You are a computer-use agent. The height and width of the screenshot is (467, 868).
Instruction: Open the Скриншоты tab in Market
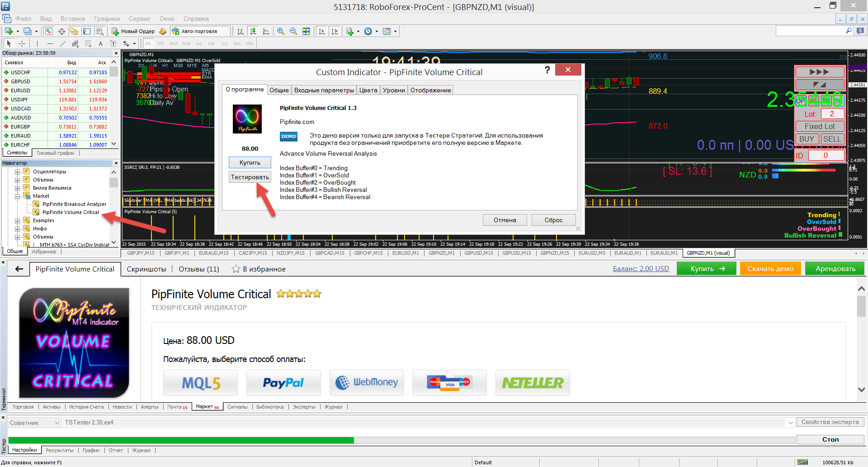pyautogui.click(x=146, y=269)
